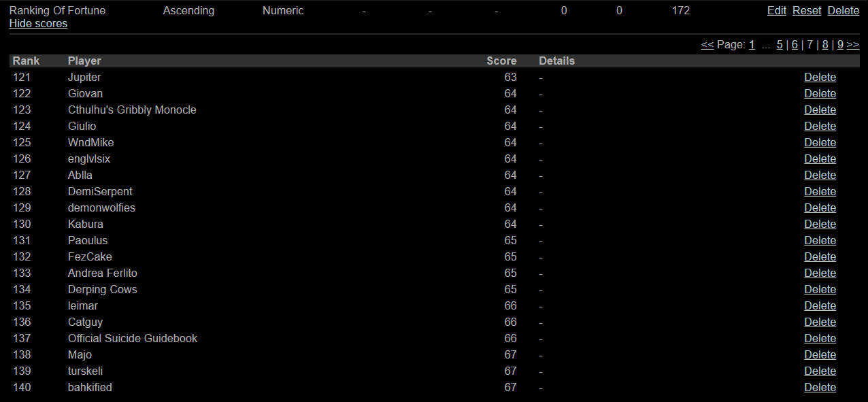Toggle the Hide scores link

coord(38,24)
